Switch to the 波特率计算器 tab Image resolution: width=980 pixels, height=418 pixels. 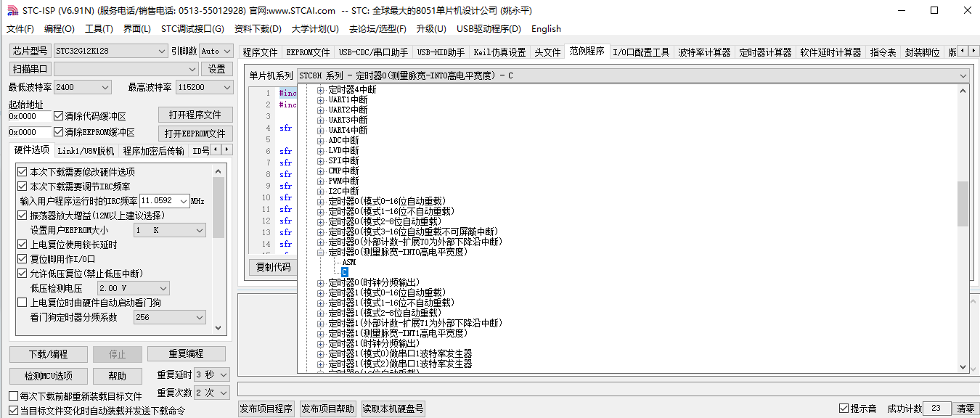coord(704,52)
